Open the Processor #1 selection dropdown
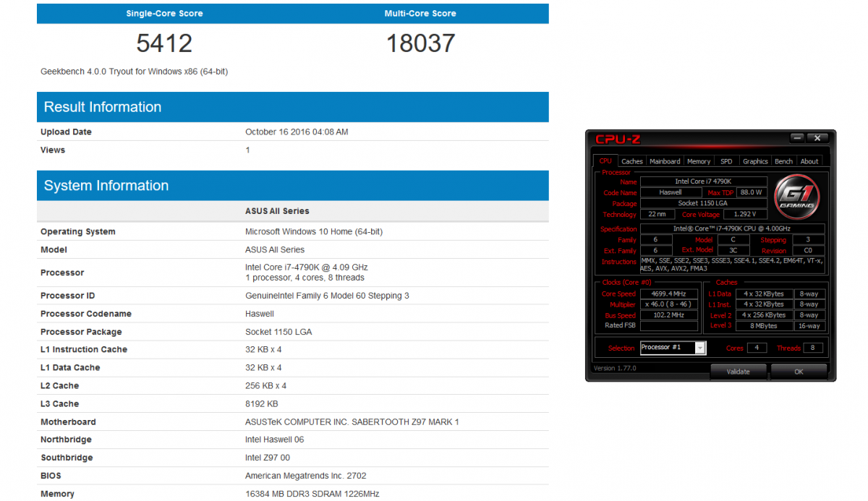 672,348
